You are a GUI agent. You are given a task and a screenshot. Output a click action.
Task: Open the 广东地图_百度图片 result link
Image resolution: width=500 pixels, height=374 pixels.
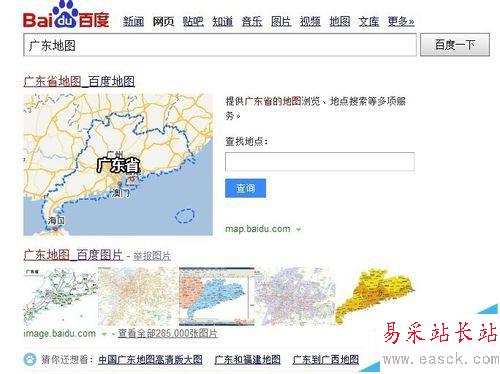(73, 255)
